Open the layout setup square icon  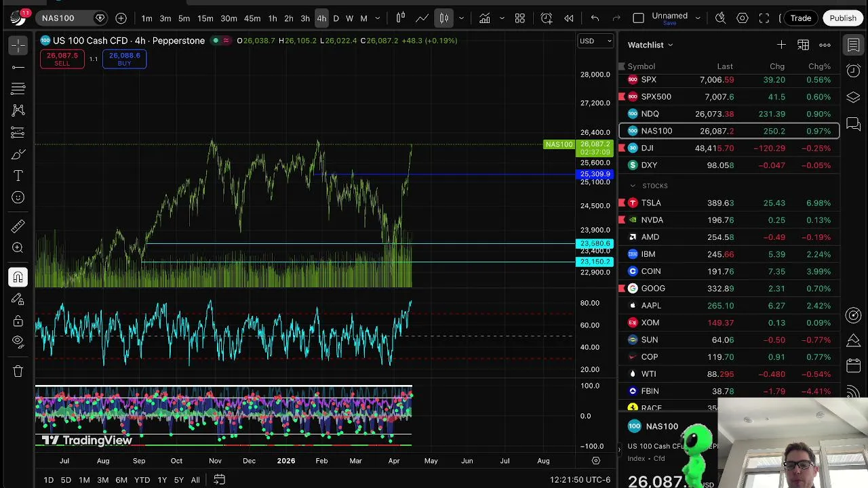click(x=638, y=18)
